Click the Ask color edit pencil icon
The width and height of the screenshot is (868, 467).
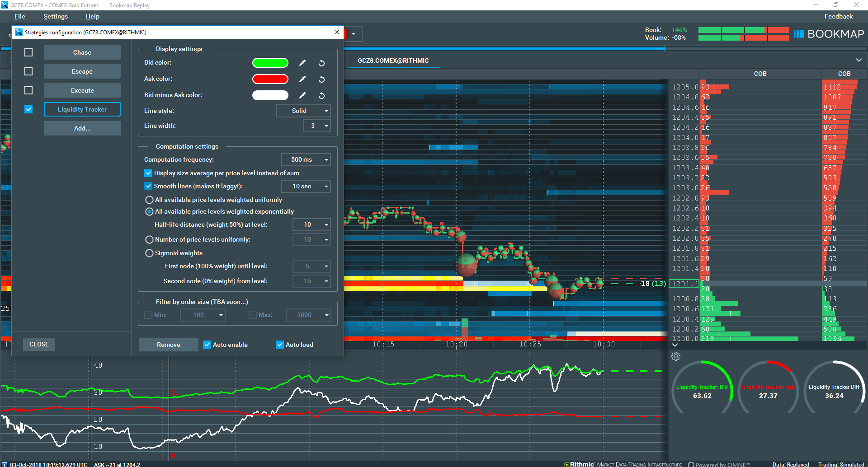(302, 79)
